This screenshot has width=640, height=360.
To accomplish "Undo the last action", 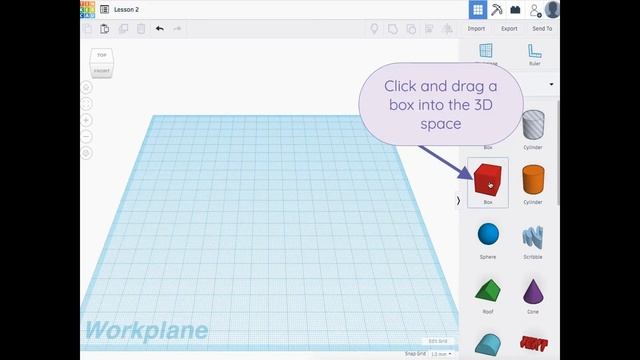I will (160, 29).
